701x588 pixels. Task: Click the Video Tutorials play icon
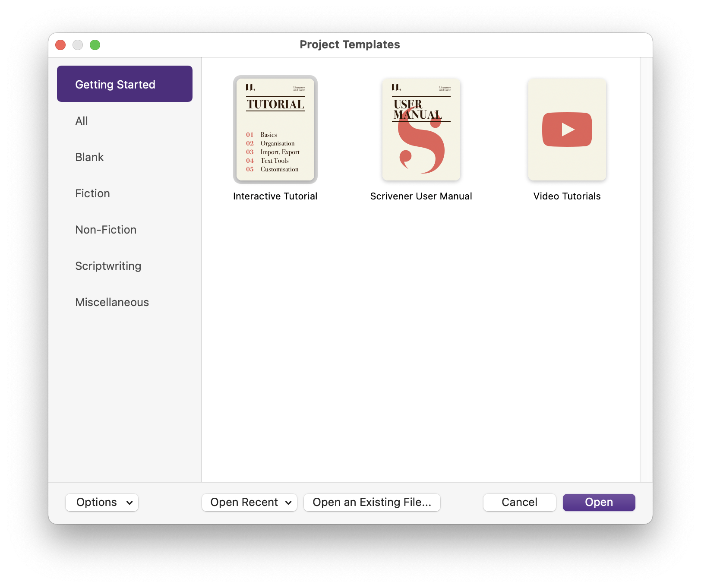tap(567, 130)
